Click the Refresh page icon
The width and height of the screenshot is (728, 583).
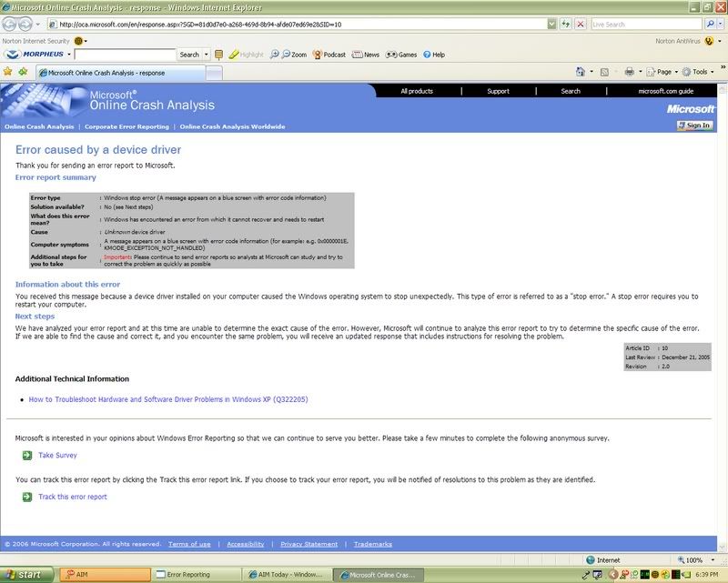tap(565, 24)
